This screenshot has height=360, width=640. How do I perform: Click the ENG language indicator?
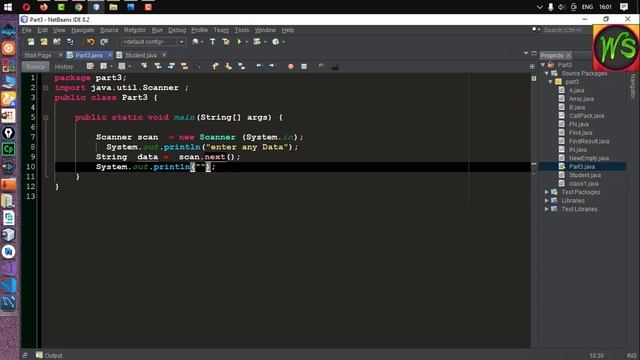pyautogui.click(x=587, y=7)
